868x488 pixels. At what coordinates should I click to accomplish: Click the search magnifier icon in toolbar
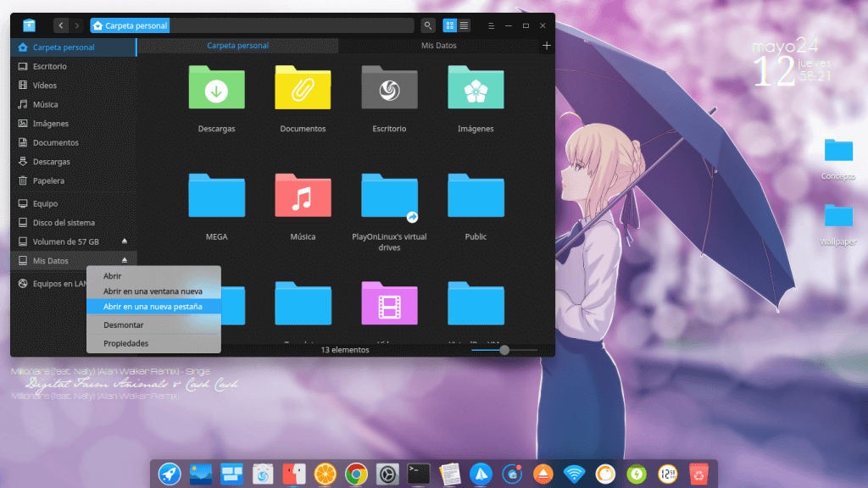[x=428, y=25]
